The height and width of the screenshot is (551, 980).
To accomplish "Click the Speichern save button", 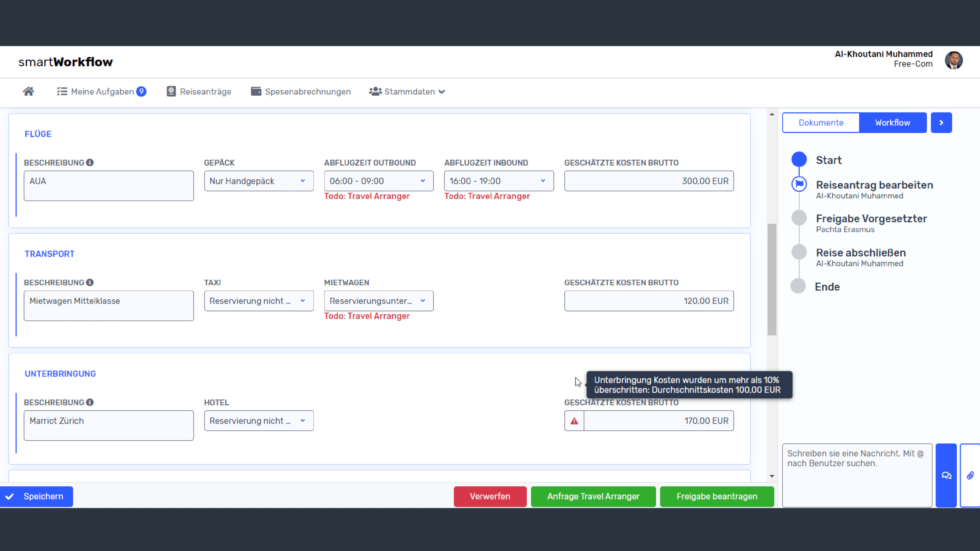I will point(37,496).
